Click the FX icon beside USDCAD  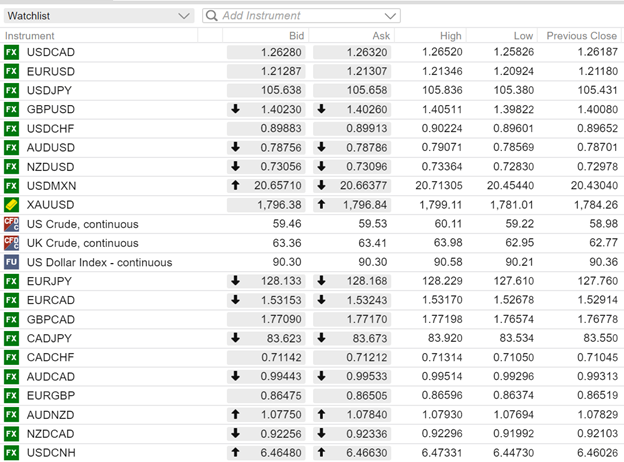point(12,52)
